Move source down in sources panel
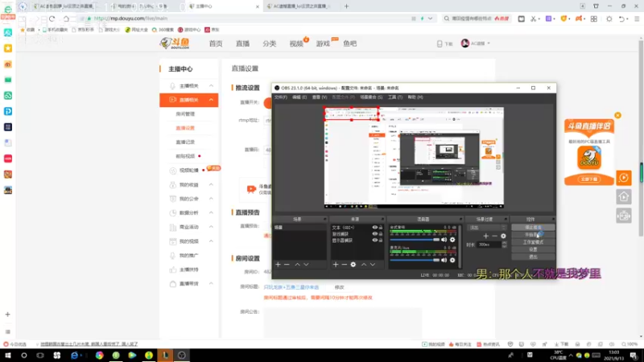This screenshot has width=644, height=362. point(373,265)
